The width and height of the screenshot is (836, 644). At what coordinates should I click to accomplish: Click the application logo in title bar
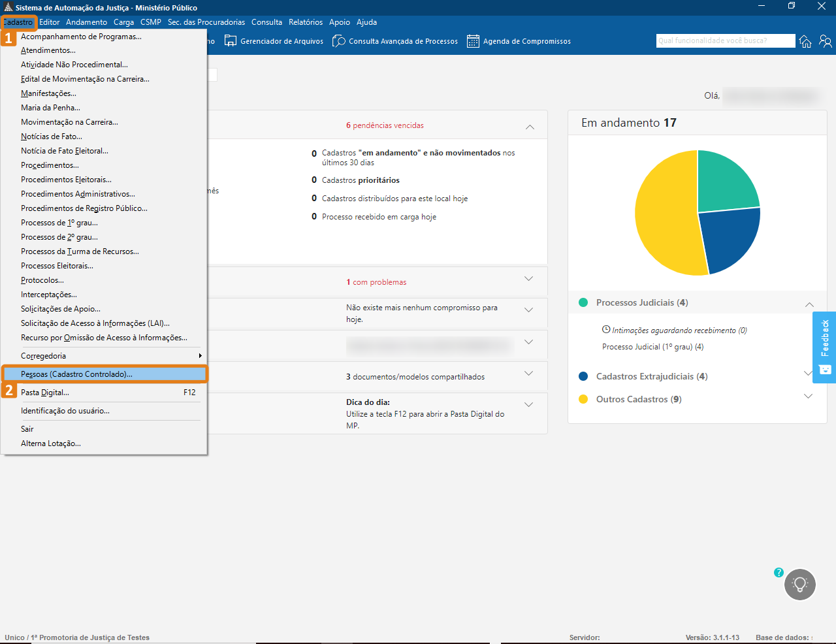tap(8, 7)
